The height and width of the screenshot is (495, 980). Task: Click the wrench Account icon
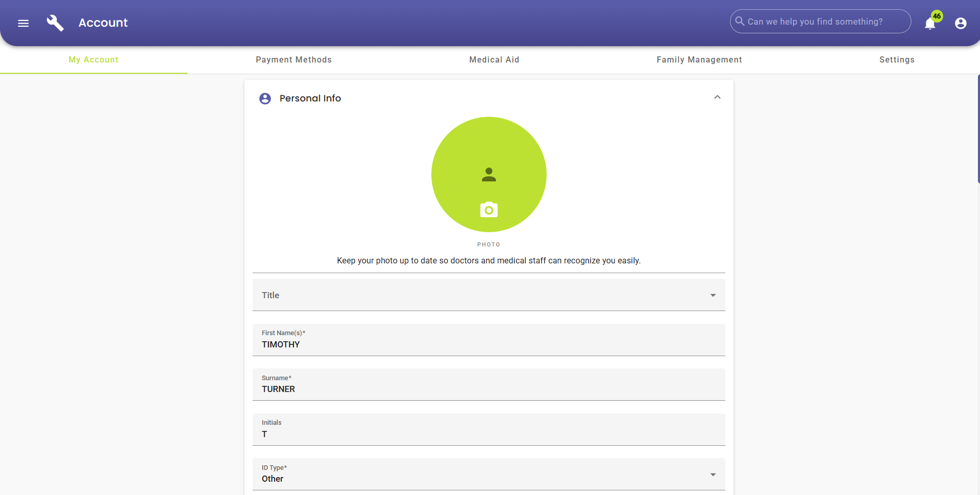point(55,23)
